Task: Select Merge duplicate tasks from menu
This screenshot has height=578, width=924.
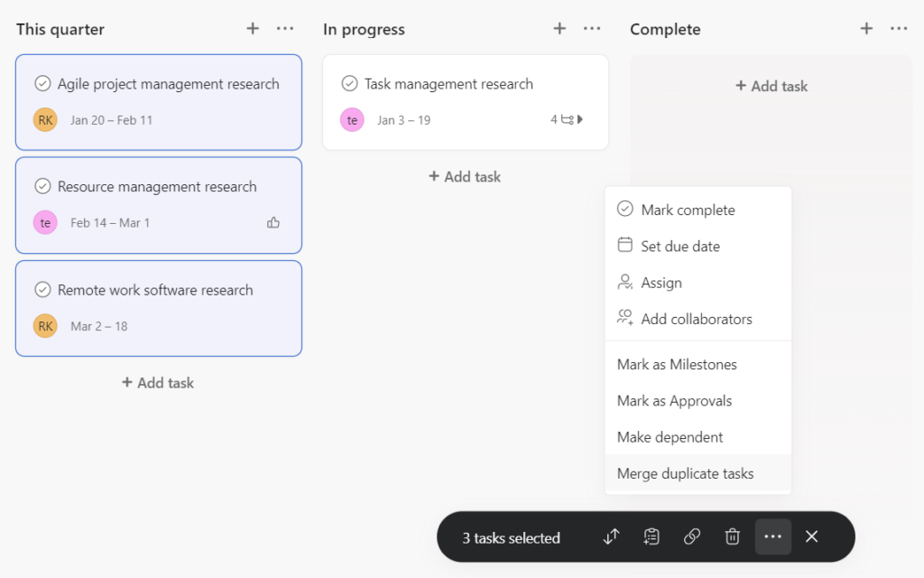Action: coord(685,473)
